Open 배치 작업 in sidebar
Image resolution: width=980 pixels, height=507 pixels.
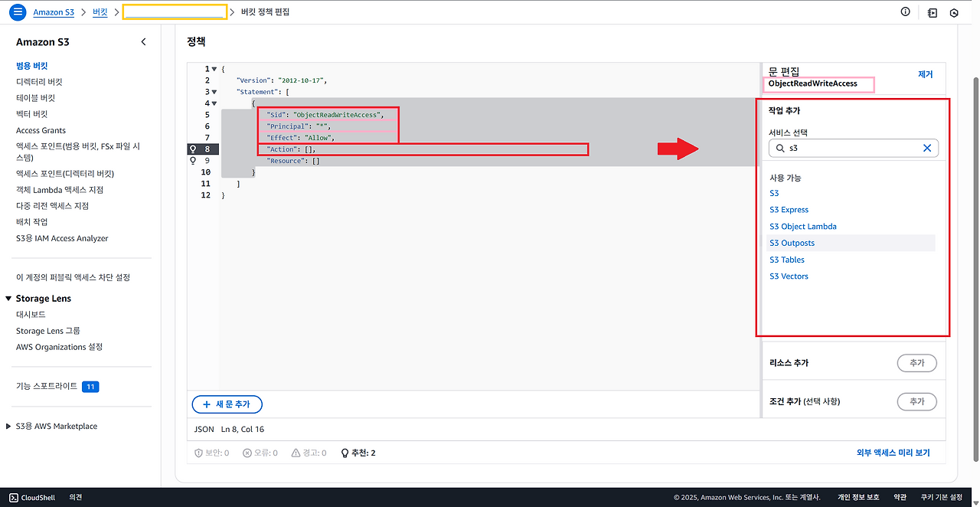pyautogui.click(x=31, y=222)
